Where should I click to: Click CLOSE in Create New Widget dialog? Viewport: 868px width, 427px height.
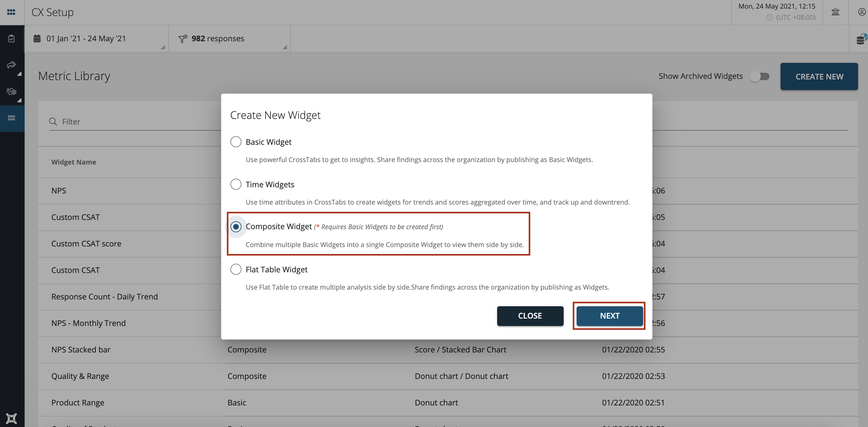(530, 316)
